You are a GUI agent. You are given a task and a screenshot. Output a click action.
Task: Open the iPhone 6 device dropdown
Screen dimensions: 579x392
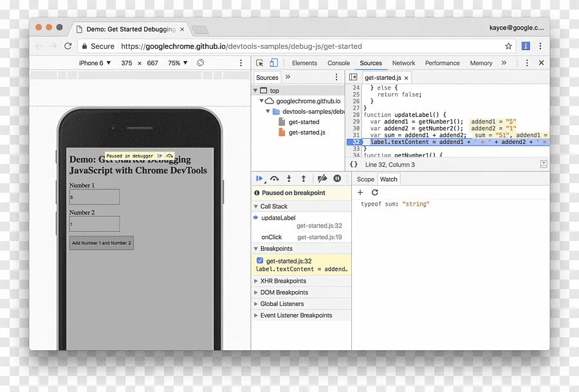click(x=95, y=63)
